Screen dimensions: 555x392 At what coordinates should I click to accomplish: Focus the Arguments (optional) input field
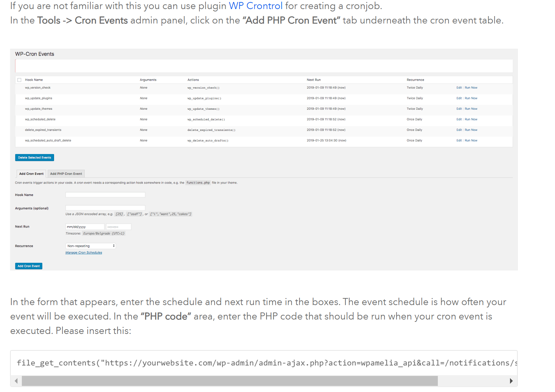[105, 208]
